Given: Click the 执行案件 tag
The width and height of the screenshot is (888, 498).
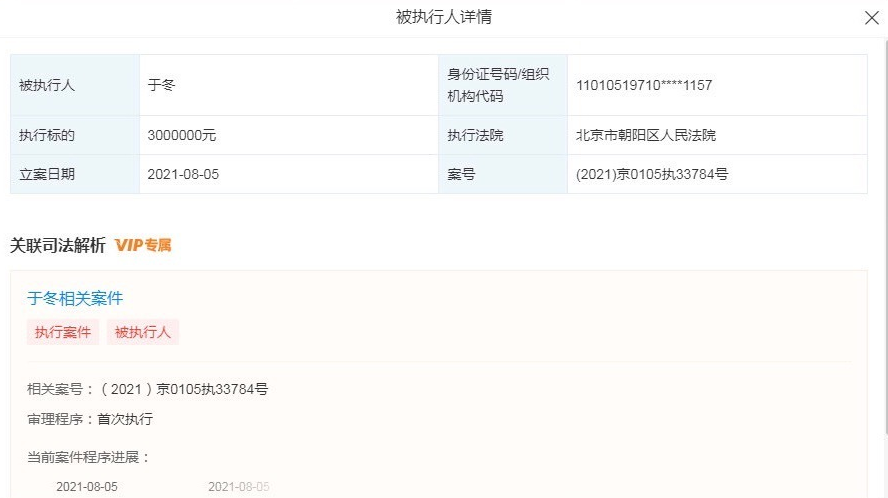Looking at the screenshot, I should (x=63, y=332).
